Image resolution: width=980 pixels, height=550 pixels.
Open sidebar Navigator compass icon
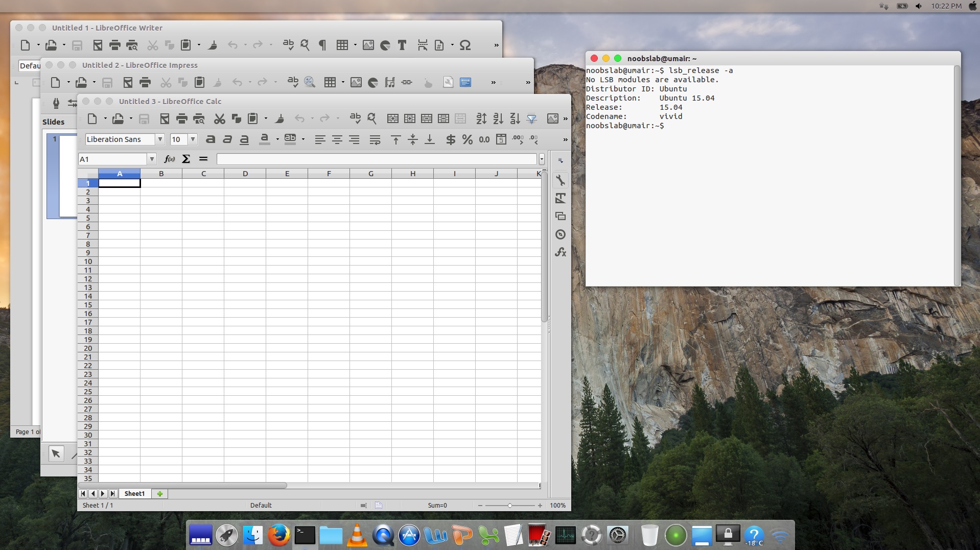pyautogui.click(x=561, y=234)
